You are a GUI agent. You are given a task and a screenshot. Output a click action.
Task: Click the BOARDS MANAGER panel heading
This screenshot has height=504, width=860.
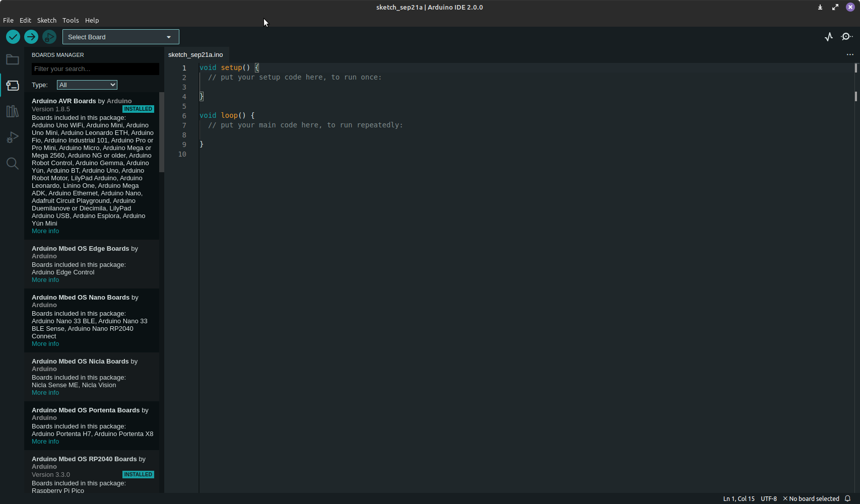click(x=58, y=55)
